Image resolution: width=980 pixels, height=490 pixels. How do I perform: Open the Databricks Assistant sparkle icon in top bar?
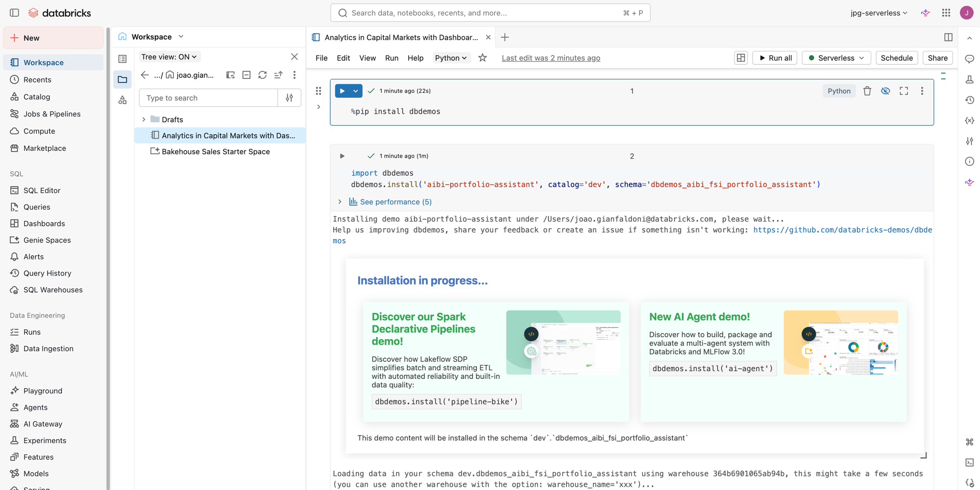(926, 13)
